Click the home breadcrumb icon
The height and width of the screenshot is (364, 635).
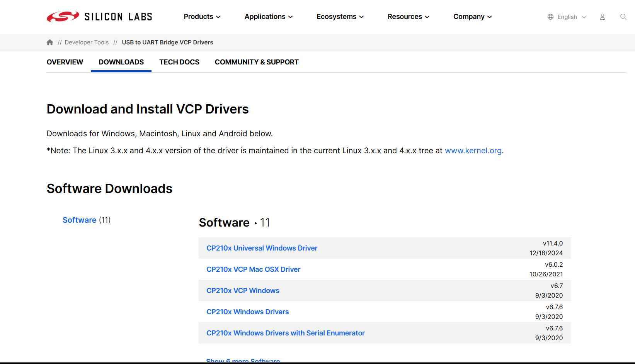click(x=50, y=42)
